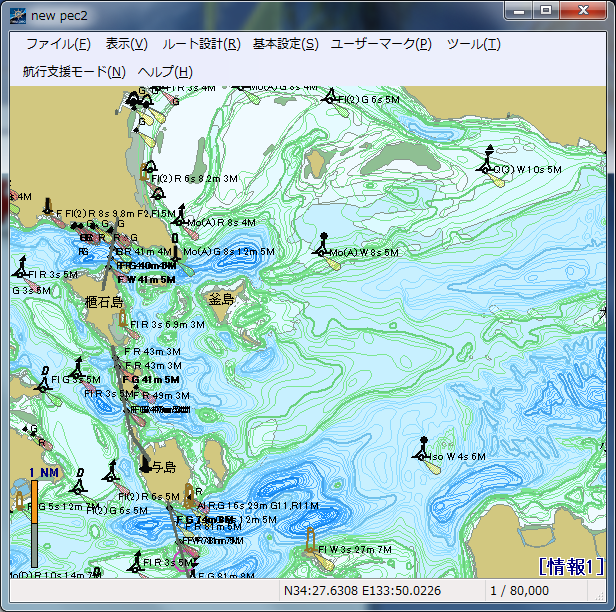
Task: Click the 釜島 island label
Action: click(221, 300)
